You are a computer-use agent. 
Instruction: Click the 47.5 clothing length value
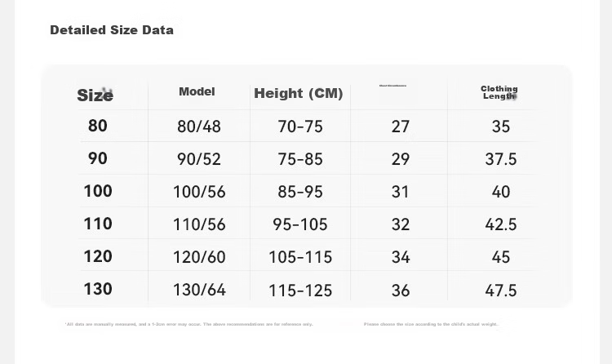tap(501, 291)
